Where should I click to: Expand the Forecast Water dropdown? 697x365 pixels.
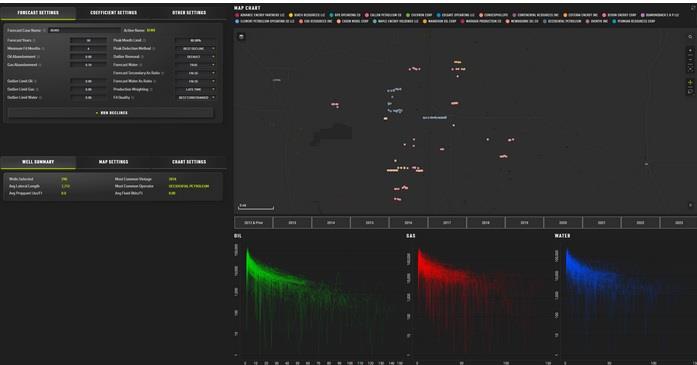pyautogui.click(x=195, y=65)
